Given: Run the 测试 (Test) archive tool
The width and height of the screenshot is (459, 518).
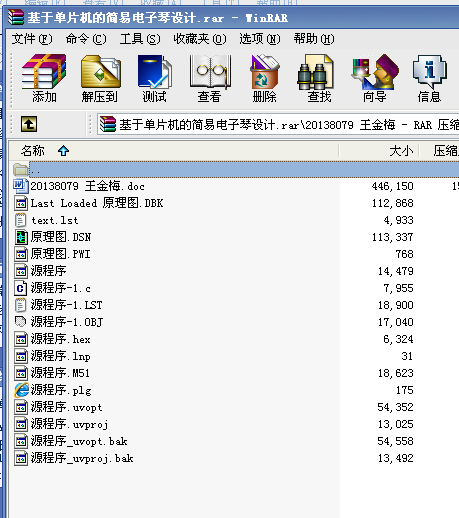Looking at the screenshot, I should (155, 79).
